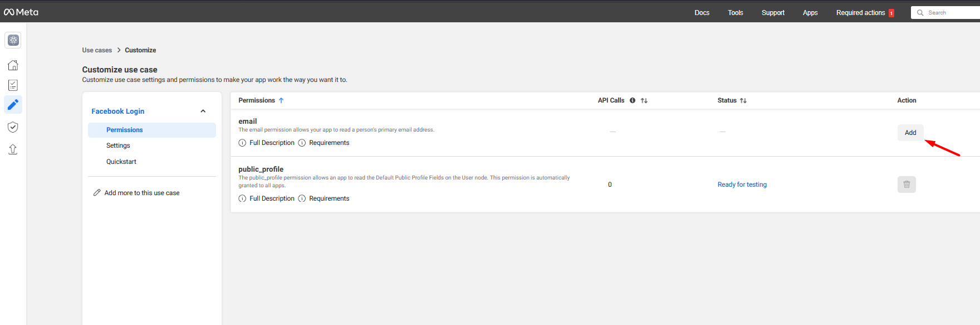Viewport: 980px width, 325px height.
Task: Click Ready for testing status
Action: (x=742, y=185)
